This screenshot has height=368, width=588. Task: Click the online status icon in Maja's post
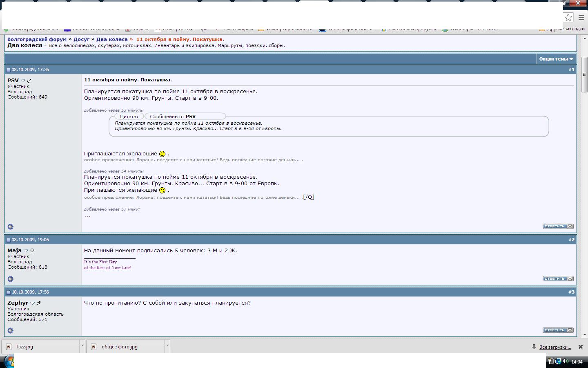click(11, 279)
